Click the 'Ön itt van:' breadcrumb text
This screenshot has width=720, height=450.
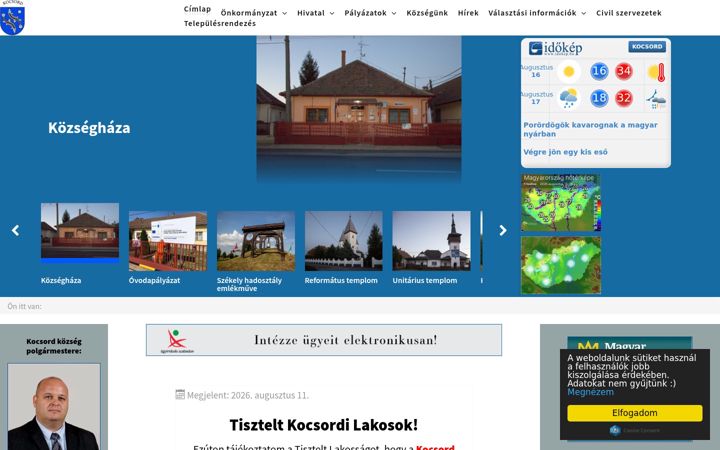pyautogui.click(x=24, y=306)
